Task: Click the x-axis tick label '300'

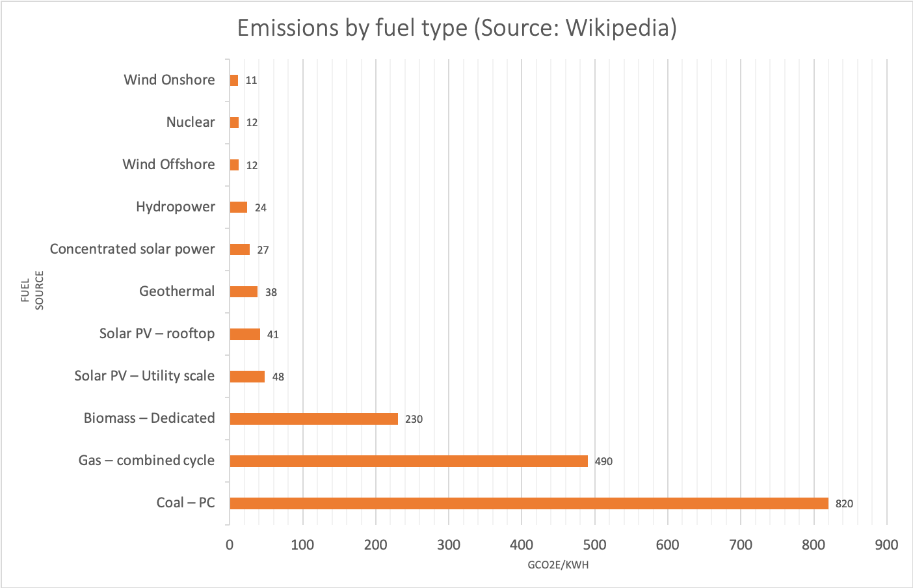Action: (449, 545)
